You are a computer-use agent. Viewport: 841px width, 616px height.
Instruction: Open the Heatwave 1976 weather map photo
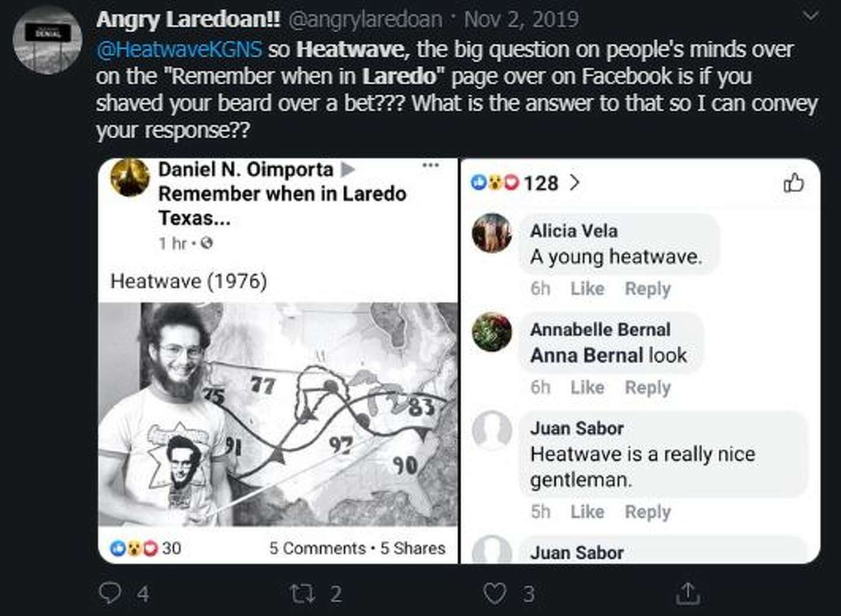point(278,414)
